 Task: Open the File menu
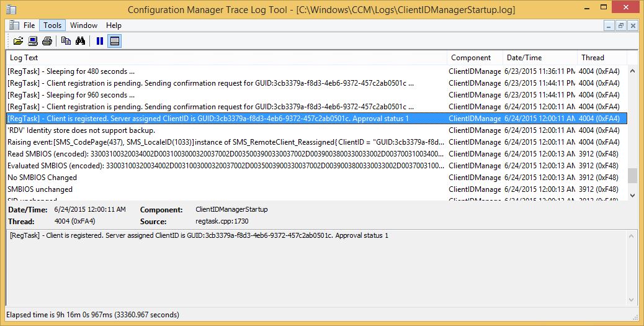point(29,25)
